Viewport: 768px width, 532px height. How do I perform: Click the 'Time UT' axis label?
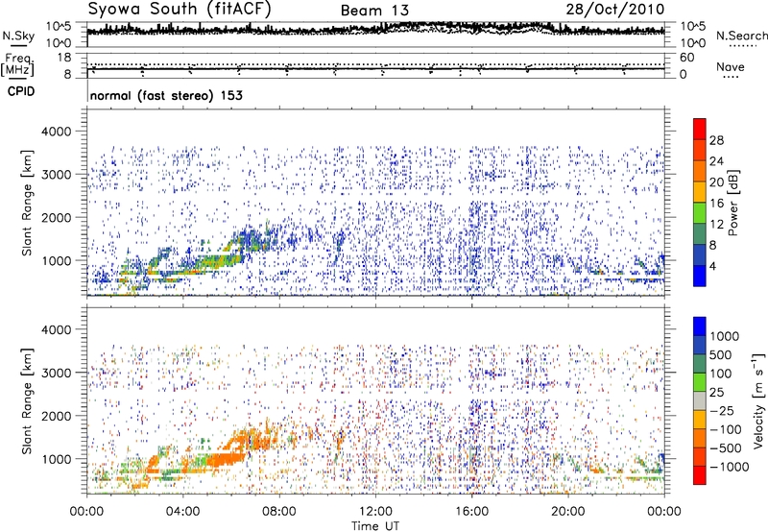pyautogui.click(x=375, y=525)
